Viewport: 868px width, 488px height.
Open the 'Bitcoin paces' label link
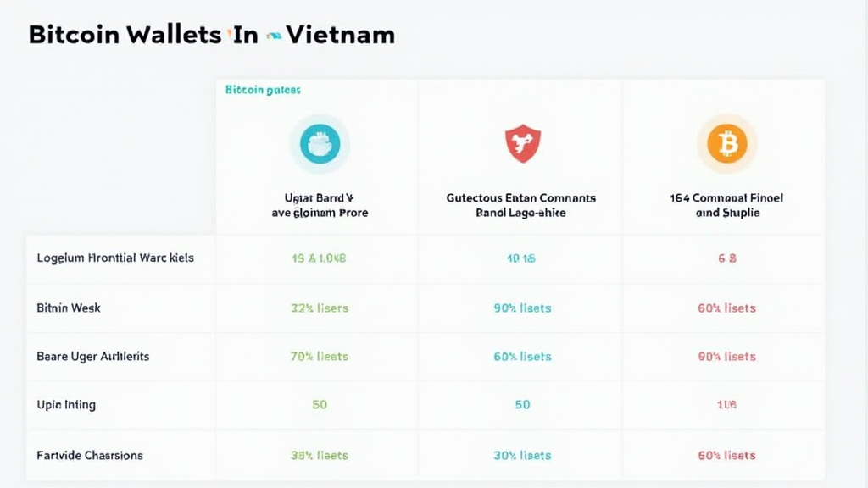263,89
